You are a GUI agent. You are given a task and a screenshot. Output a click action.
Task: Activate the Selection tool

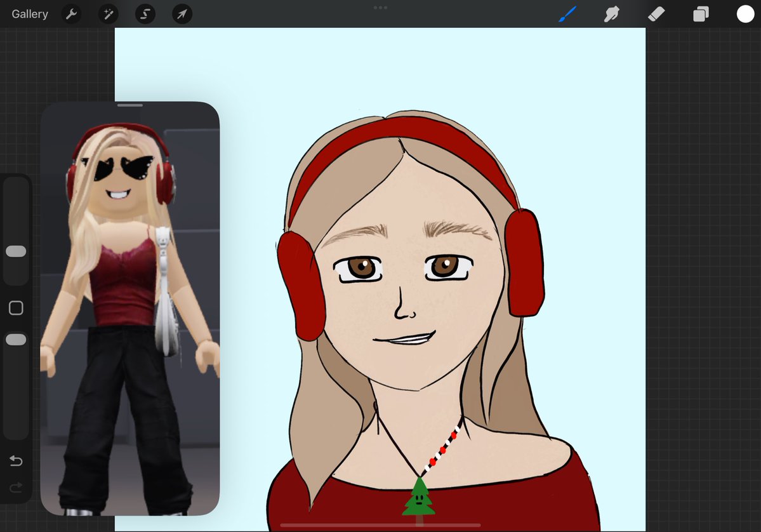tap(145, 13)
